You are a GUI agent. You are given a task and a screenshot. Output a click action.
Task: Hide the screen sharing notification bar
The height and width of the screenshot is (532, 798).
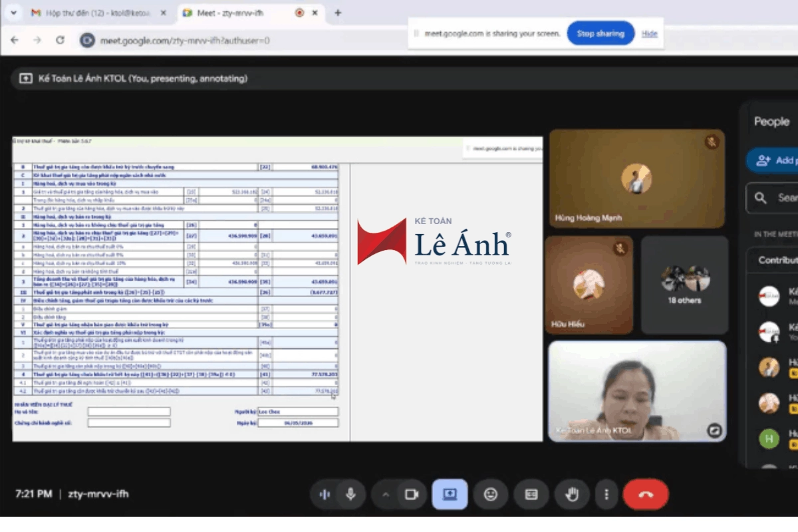649,33
